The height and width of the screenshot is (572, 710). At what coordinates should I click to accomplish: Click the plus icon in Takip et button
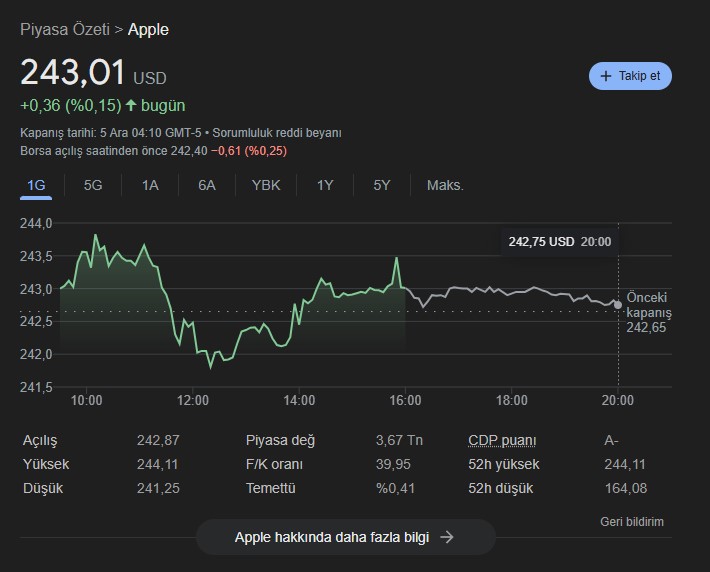(x=605, y=76)
